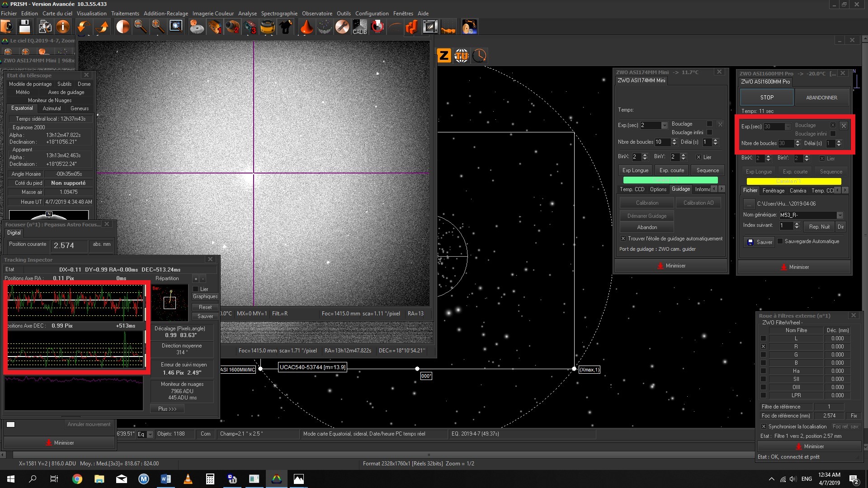Toggle Lier checkbox next to BinY in ASI174MM panel
Screen dimensions: 868x488
click(698, 157)
